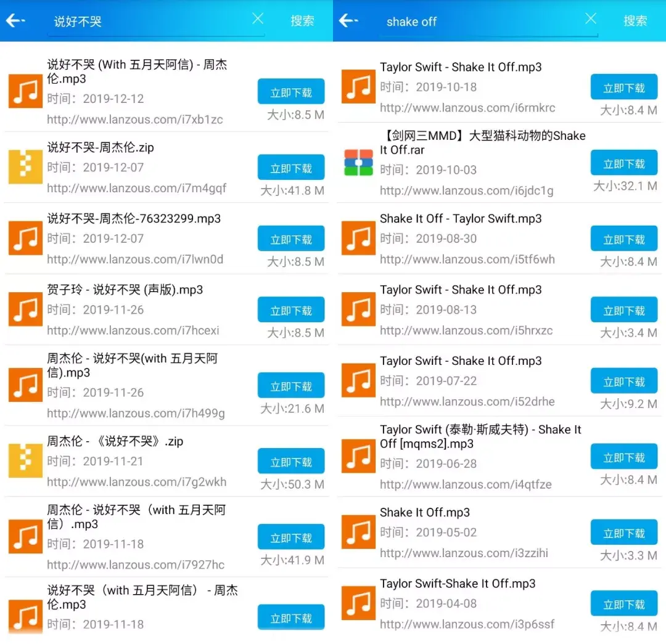Focus the search field containing shake off
This screenshot has width=666, height=644.
point(489,22)
